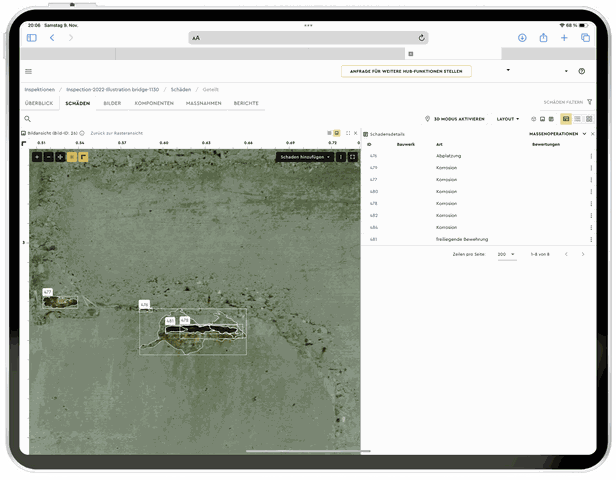
Task: Click the freiliegende Bewehrung row text
Action: click(462, 239)
